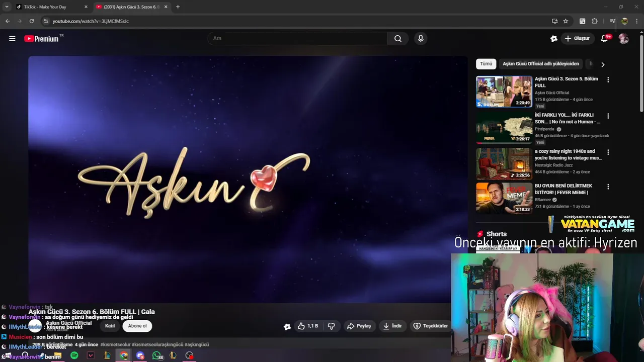View site information icon in address bar
The height and width of the screenshot is (362, 644).
46,21
